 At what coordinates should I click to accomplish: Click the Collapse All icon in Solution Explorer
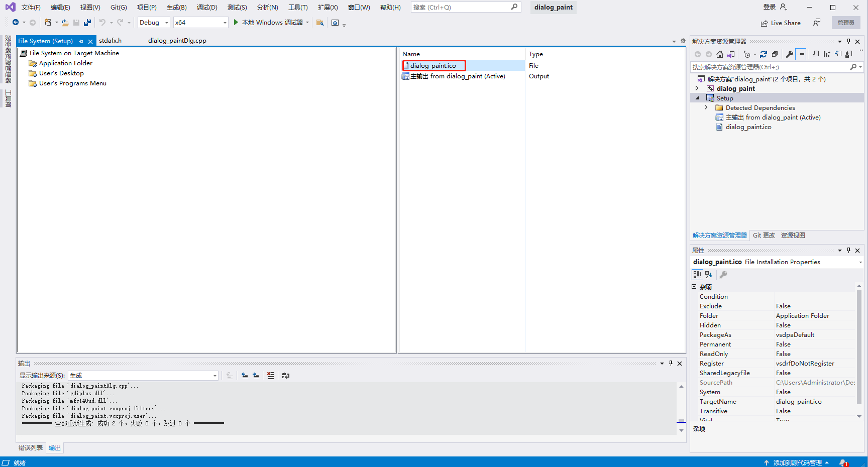[x=775, y=54]
